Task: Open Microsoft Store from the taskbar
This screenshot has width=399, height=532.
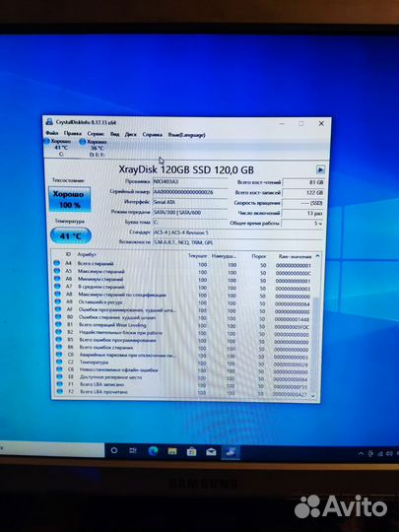Action: click(x=192, y=451)
